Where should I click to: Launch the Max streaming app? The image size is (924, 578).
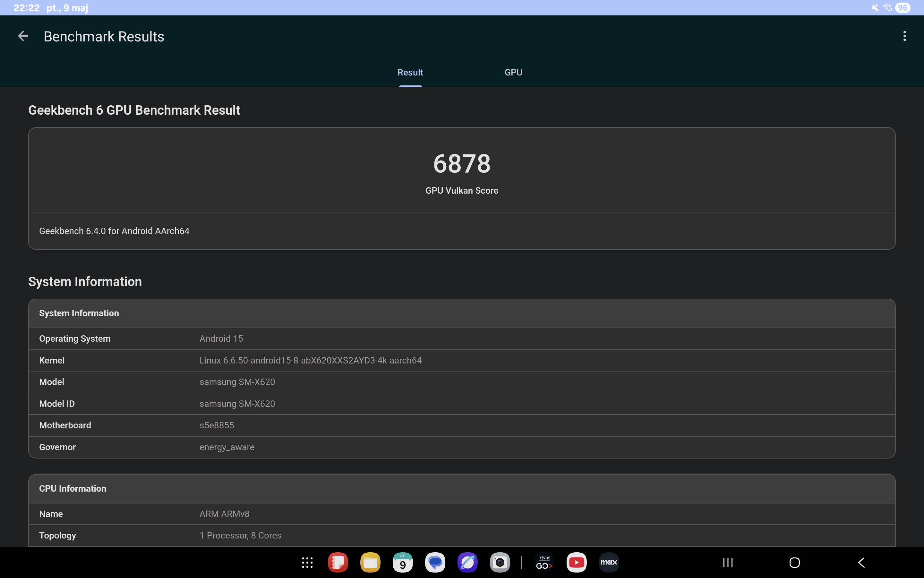(609, 562)
